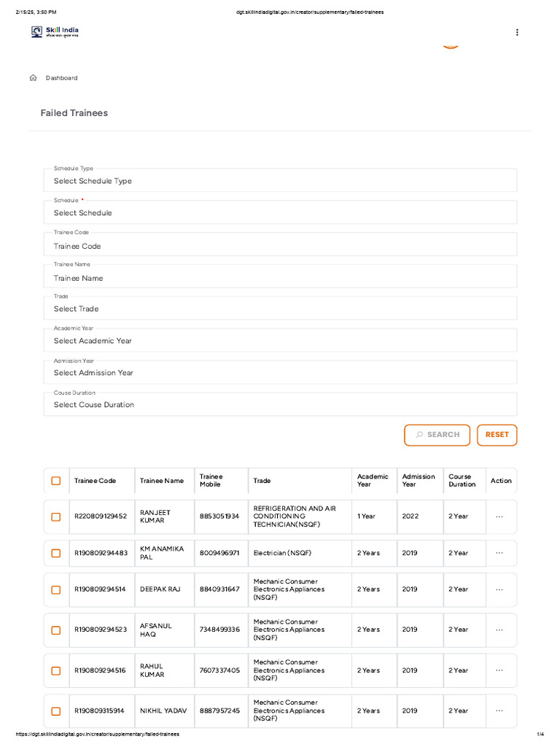Check the box for trainee R220809129452
The width and height of the screenshot is (560, 747).
(x=56, y=516)
